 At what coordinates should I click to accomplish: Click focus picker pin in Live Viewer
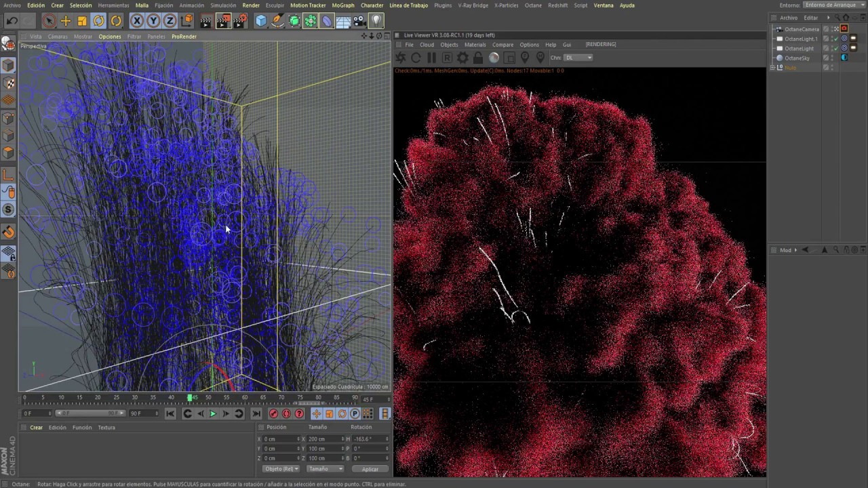coord(525,58)
